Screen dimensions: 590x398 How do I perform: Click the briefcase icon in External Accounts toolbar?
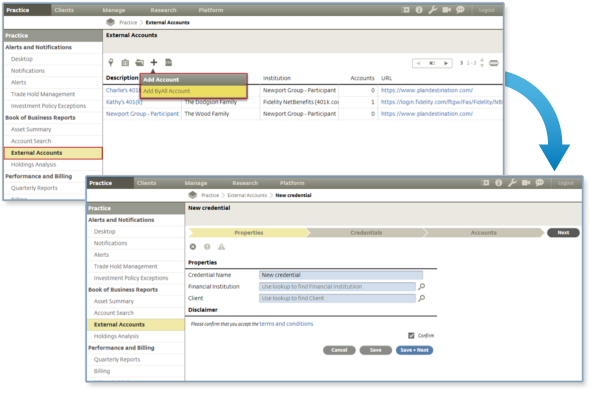coord(125,62)
